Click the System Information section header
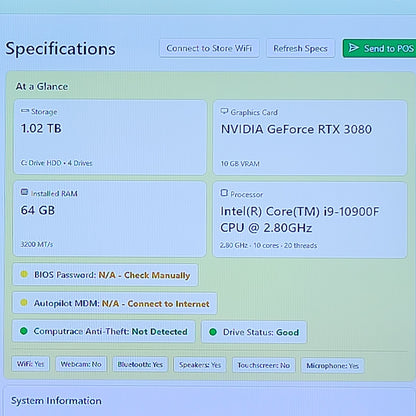This screenshot has height=416, width=416. click(56, 401)
